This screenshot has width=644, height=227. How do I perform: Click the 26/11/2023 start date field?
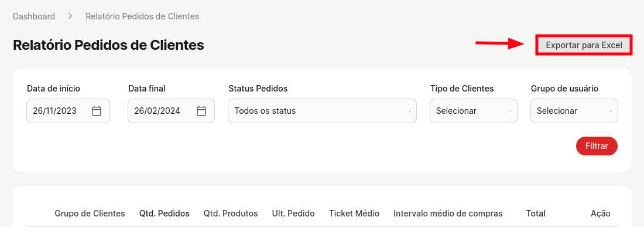coord(68,111)
